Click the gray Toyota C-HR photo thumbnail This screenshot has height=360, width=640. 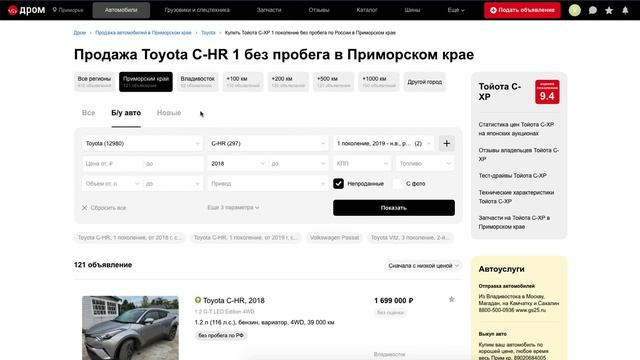tap(130, 328)
